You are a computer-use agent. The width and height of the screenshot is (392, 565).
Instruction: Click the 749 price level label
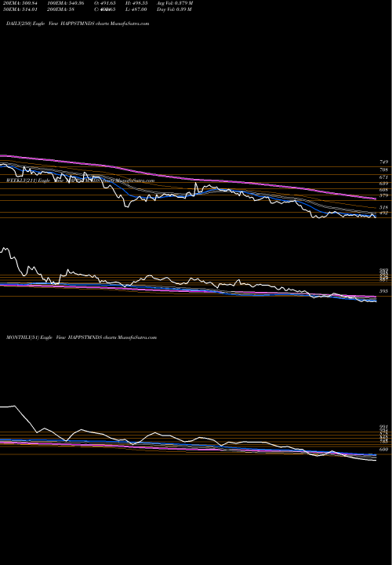[x=383, y=162]
